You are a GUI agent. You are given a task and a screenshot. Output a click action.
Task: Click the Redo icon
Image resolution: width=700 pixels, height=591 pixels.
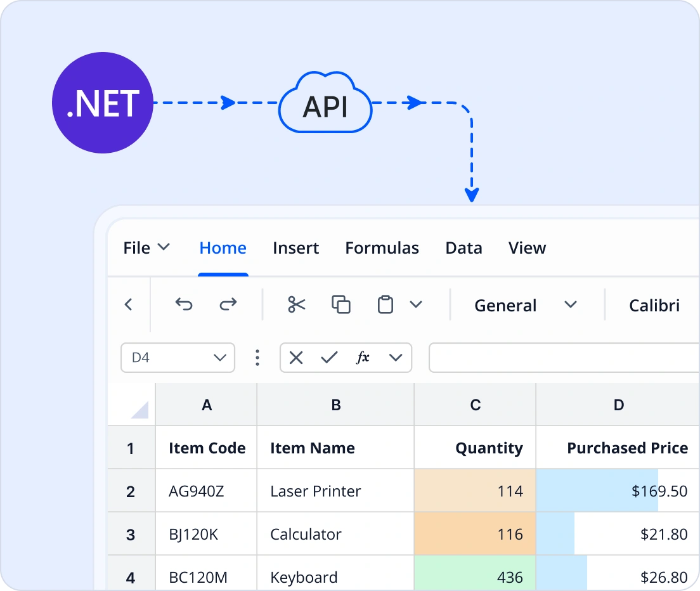click(227, 304)
